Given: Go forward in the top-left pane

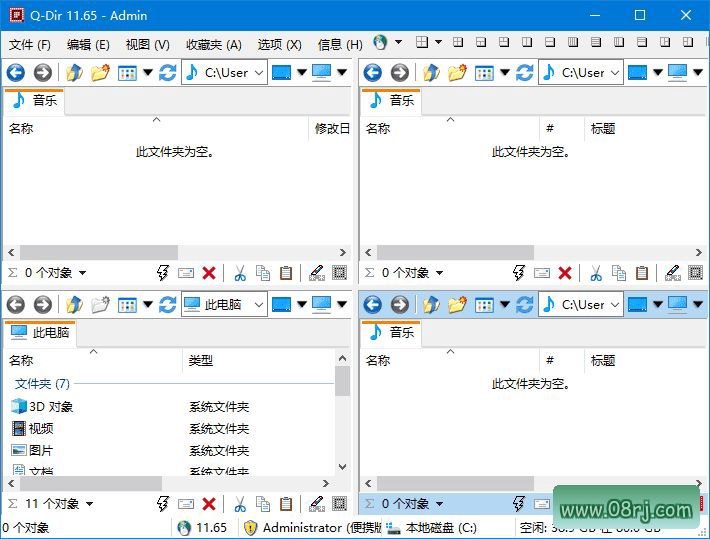Looking at the screenshot, I should (x=43, y=72).
